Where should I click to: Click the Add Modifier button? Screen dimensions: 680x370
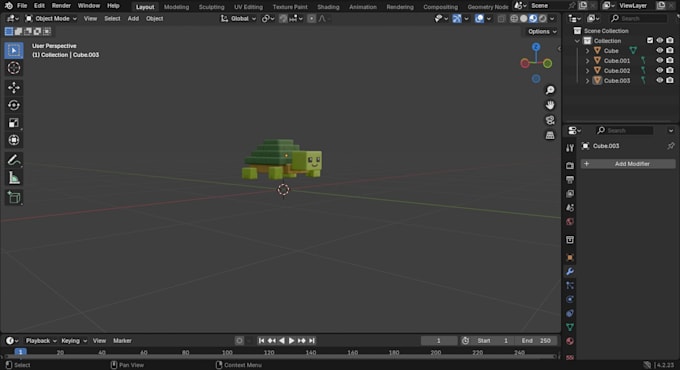click(x=628, y=164)
